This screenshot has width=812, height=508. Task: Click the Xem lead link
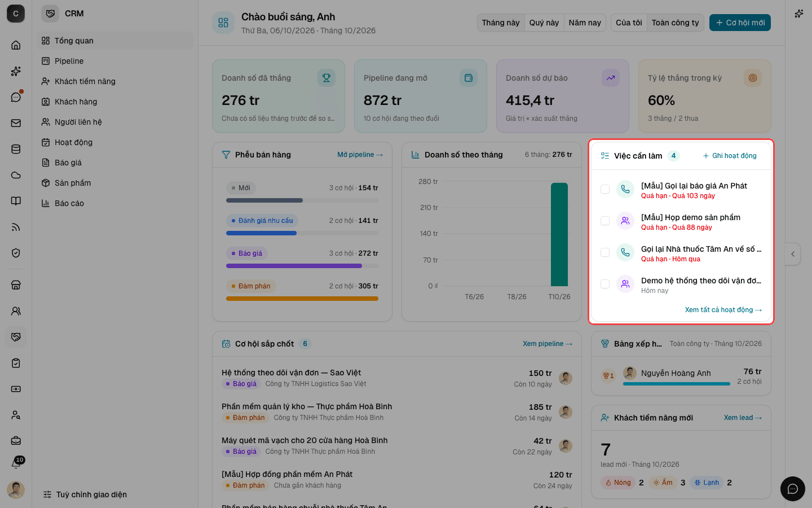tap(743, 418)
